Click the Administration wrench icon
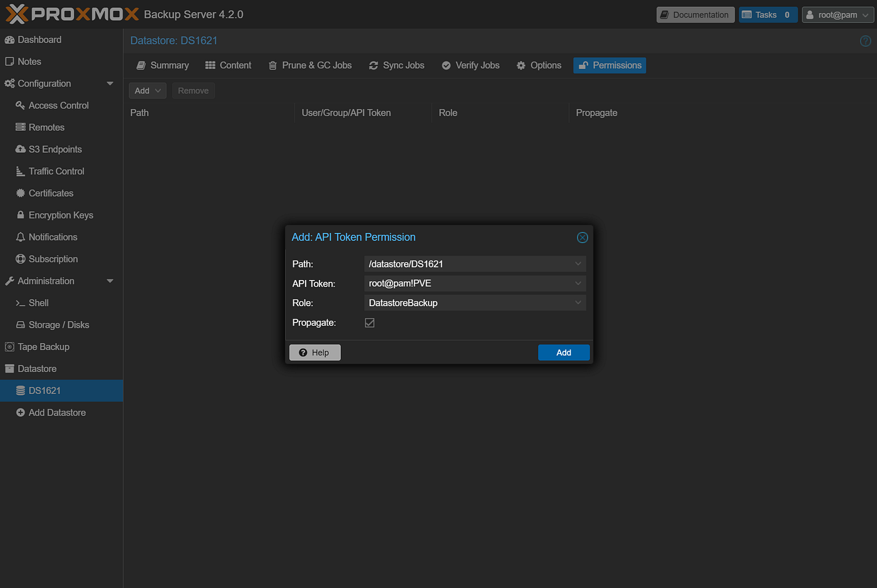The width and height of the screenshot is (877, 588). click(x=9, y=281)
